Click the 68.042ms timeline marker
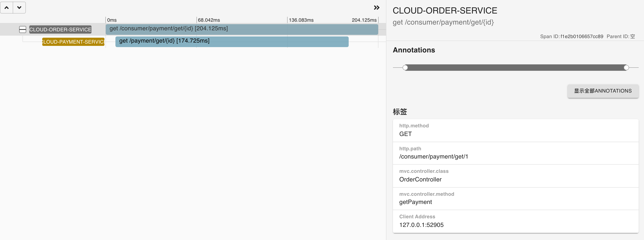Image resolution: width=644 pixels, height=240 pixels. click(209, 20)
